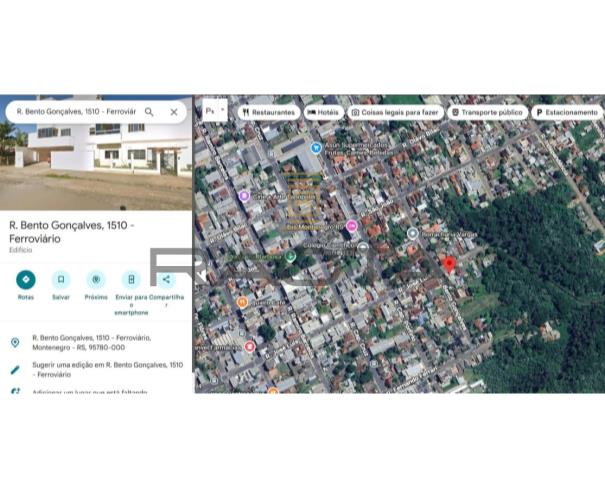Clear the search box with the X
605x487 pixels.
click(174, 112)
